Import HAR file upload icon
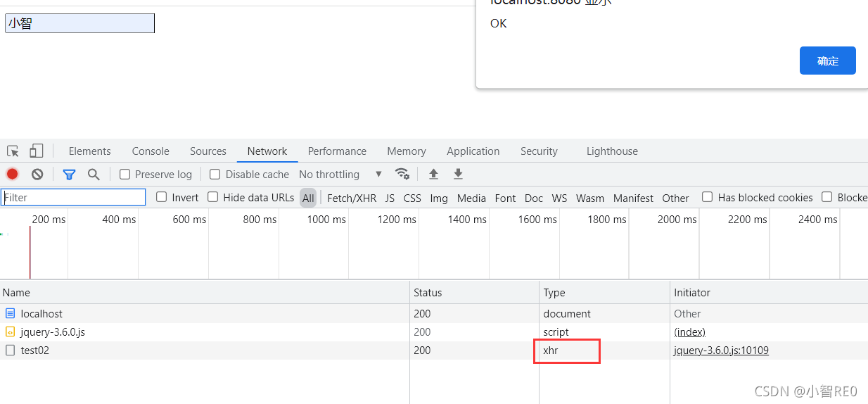The image size is (868, 404). [433, 174]
